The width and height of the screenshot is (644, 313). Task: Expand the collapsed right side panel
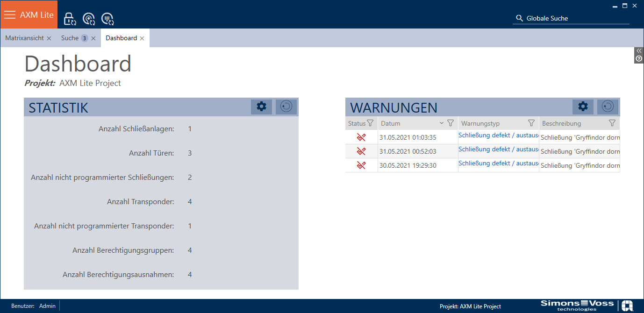[639, 51]
